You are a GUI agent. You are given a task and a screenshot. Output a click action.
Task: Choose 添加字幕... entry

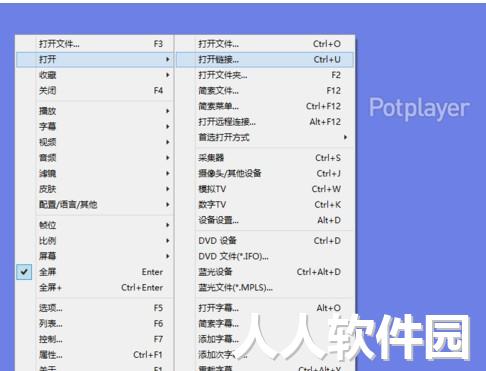coord(264,339)
